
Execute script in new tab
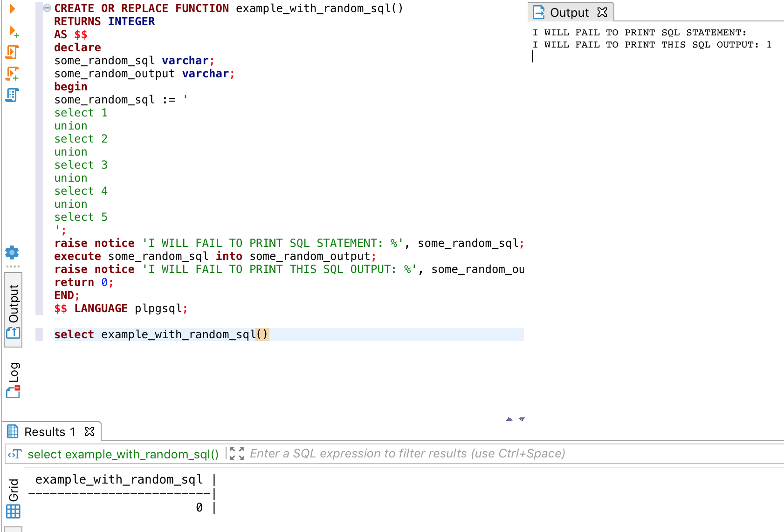point(11,73)
